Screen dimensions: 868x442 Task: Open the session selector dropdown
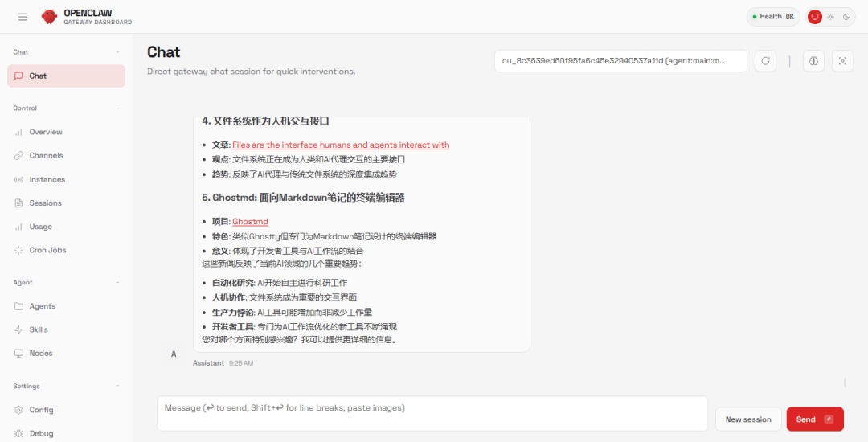tap(620, 61)
